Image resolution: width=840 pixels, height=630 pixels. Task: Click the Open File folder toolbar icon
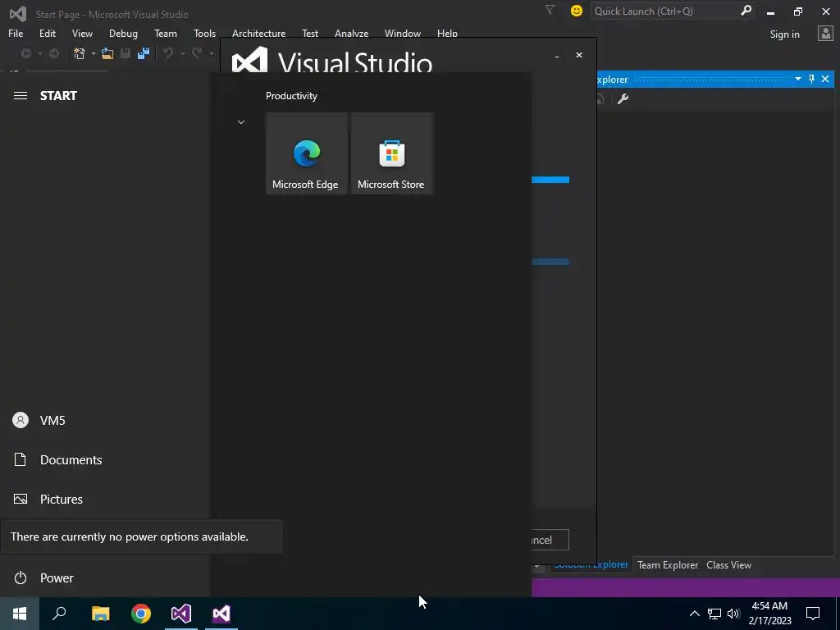107,53
